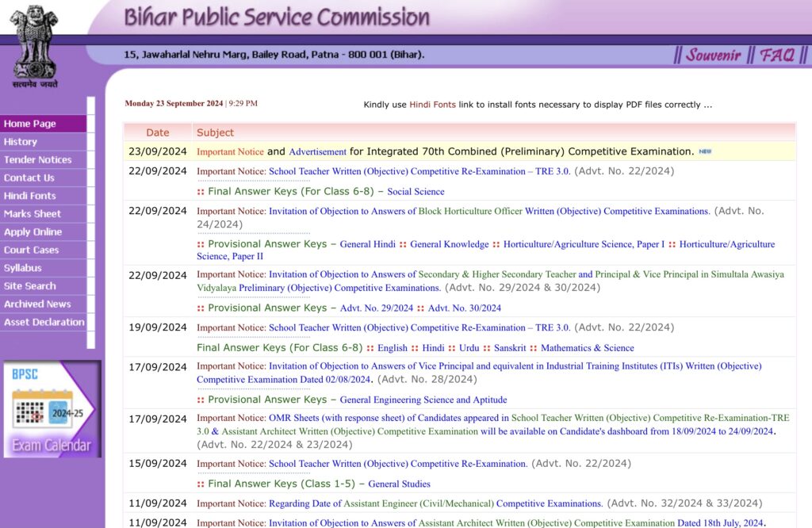Open Social Science final answer key
This screenshot has height=528, width=812.
click(x=416, y=192)
